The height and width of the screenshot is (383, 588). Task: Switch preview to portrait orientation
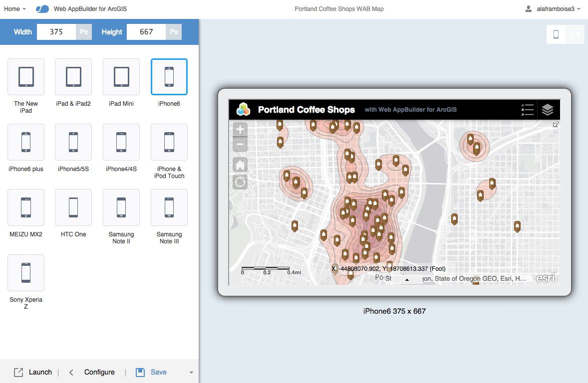point(556,34)
